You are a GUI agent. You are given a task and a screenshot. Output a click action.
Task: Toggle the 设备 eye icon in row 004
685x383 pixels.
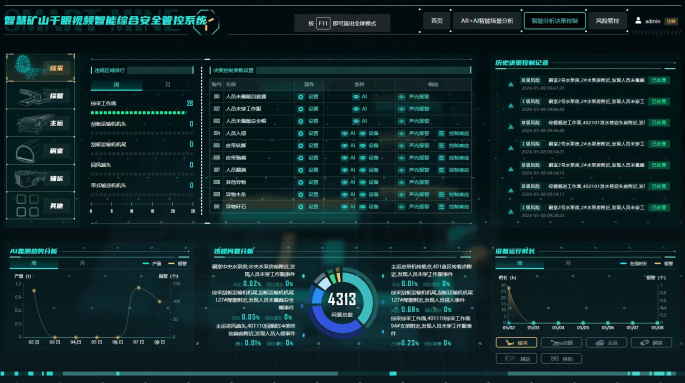363,133
